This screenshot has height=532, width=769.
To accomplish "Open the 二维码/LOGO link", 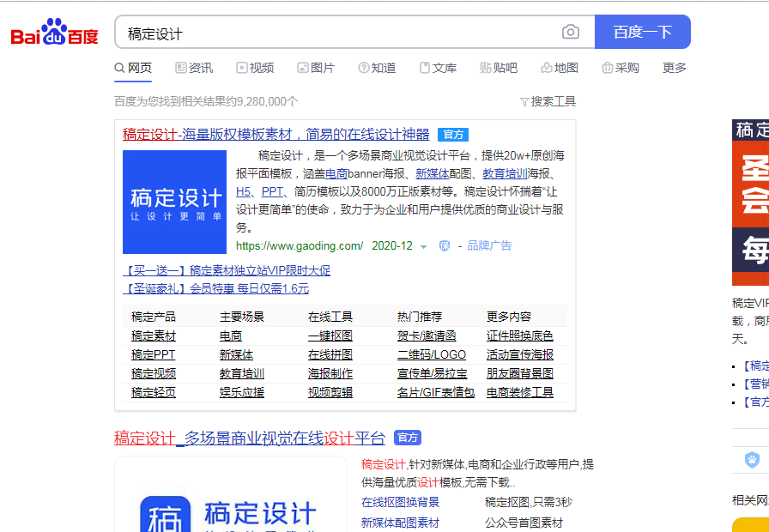I will (x=432, y=354).
